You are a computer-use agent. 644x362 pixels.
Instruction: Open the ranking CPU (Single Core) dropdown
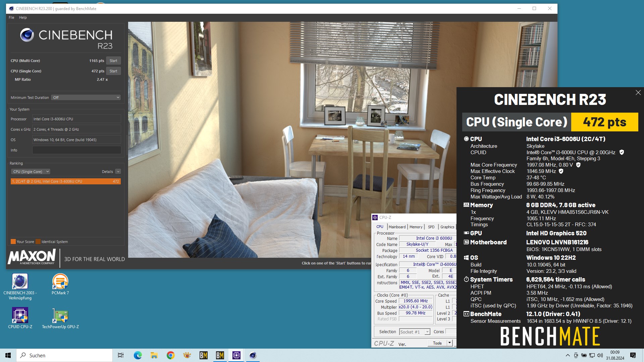[31, 172]
